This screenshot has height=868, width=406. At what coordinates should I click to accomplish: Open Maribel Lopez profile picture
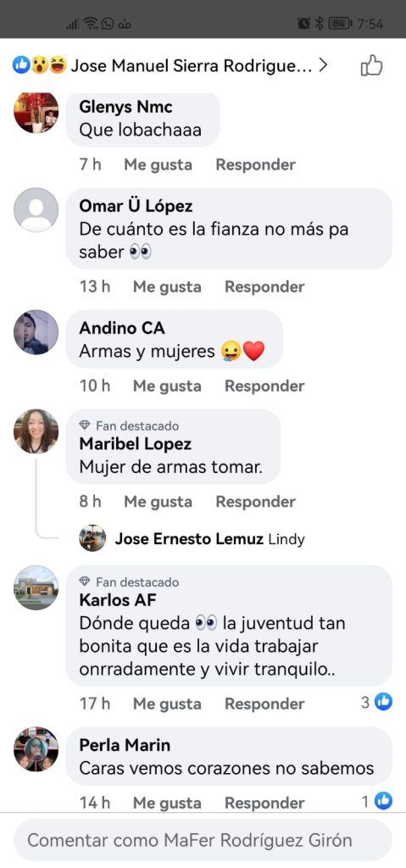(36, 431)
